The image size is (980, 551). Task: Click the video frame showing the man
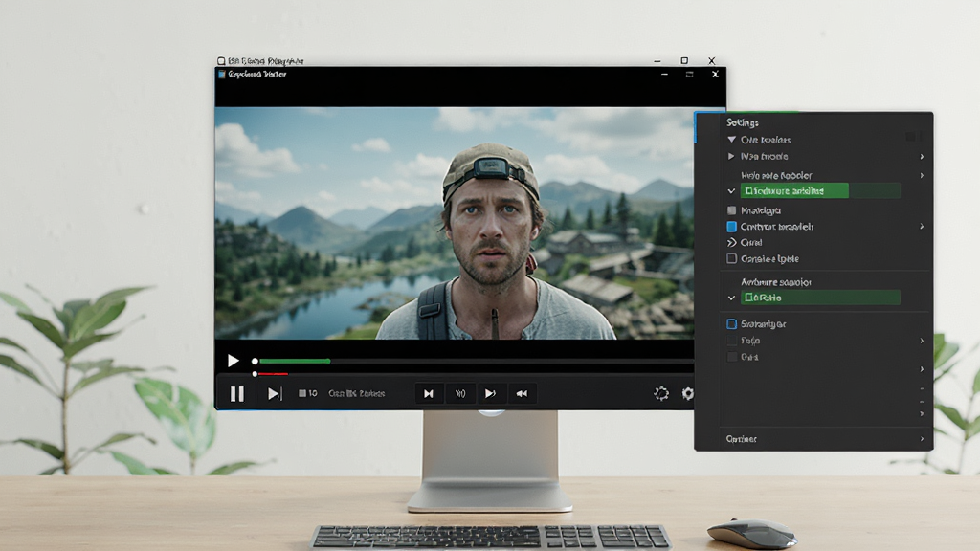coord(455,223)
